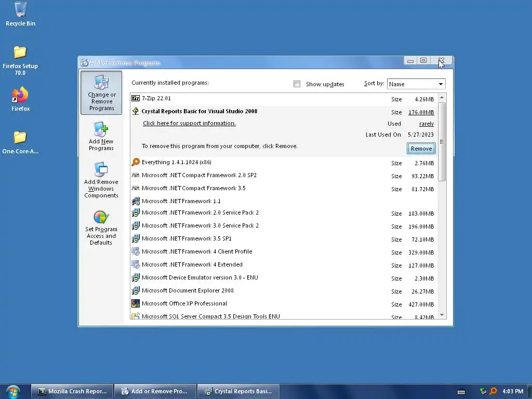Click the program list scroll down arrow
This screenshot has height=399, width=532.
[x=442, y=315]
